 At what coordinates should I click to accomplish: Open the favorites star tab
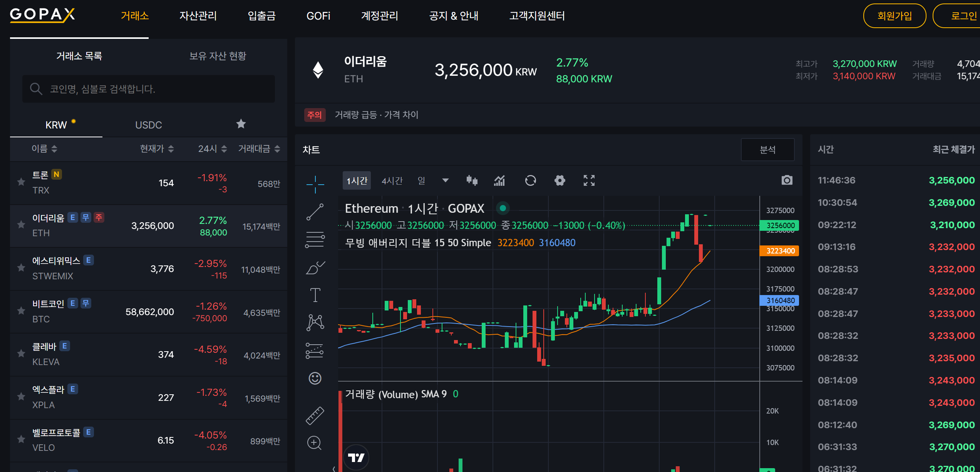241,124
